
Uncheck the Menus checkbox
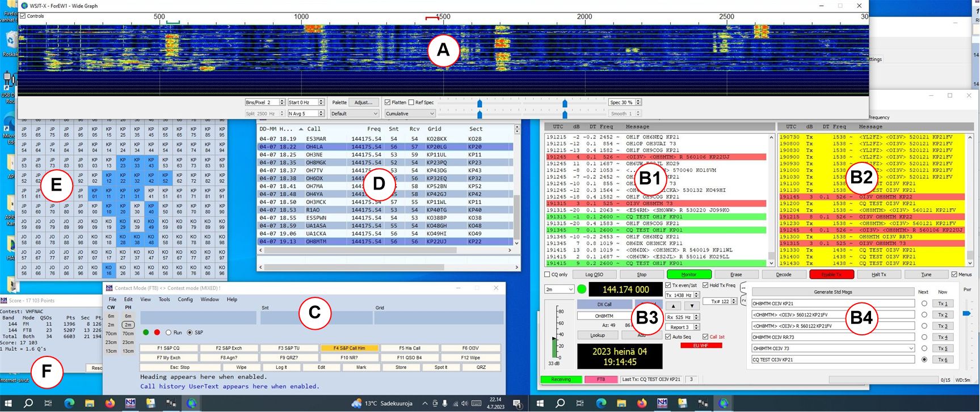tap(954, 275)
